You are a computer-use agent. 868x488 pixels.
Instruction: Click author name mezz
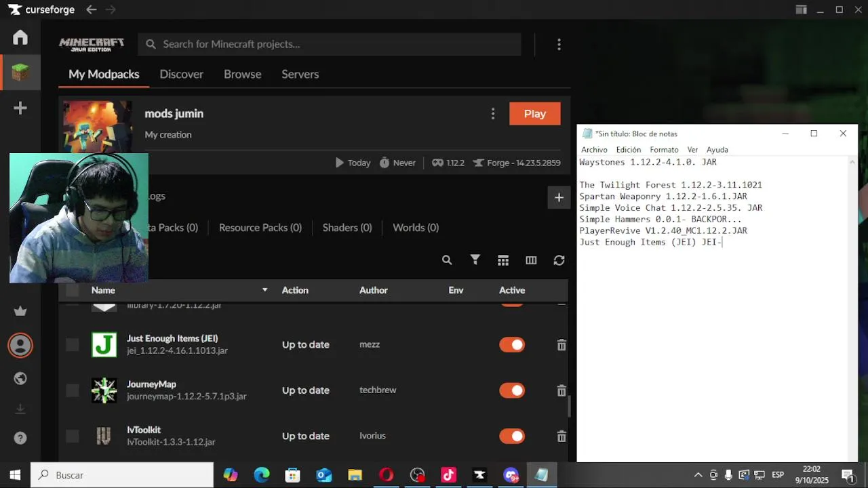370,345
